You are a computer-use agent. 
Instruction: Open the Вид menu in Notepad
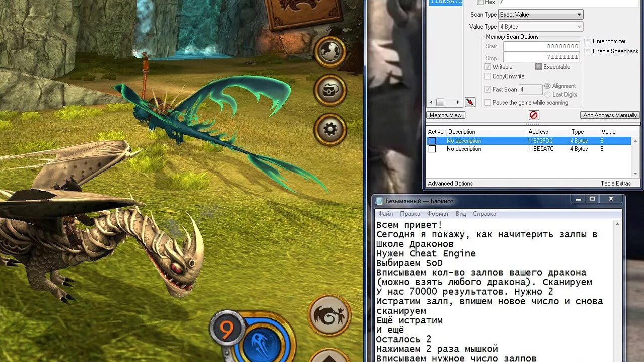tap(461, 214)
